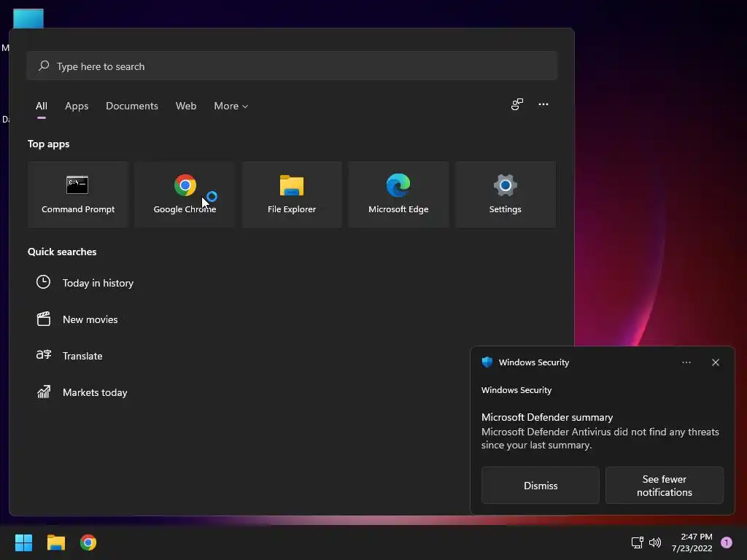The image size is (747, 560).
Task: Open notification options three-dot menu
Action: pos(686,362)
